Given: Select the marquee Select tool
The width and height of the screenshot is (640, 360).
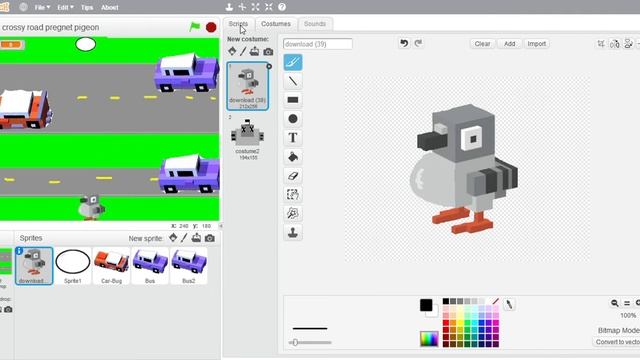Looking at the screenshot, I should coord(293,195).
